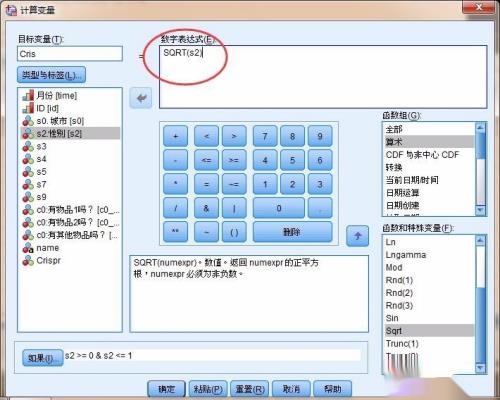500x400 pixels.
Task: Click the exponent ** key
Action: pos(175,232)
